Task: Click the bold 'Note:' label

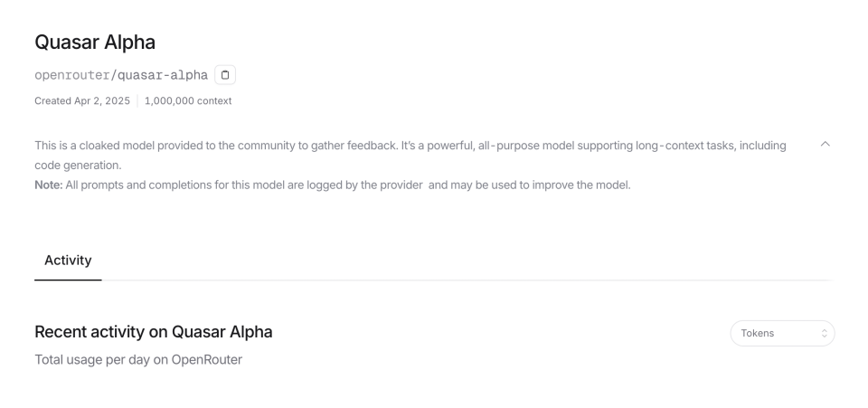Action: click(49, 185)
